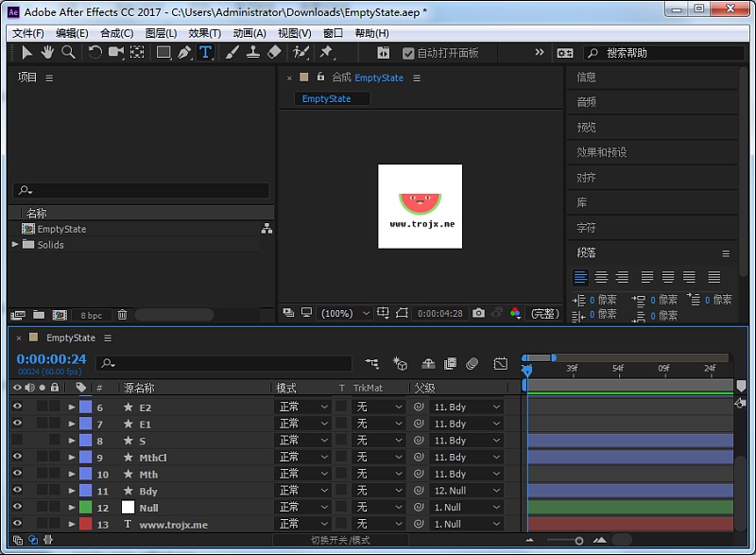Open parent dropdown for Null layer
Image resolution: width=756 pixels, height=555 pixels.
[466, 508]
